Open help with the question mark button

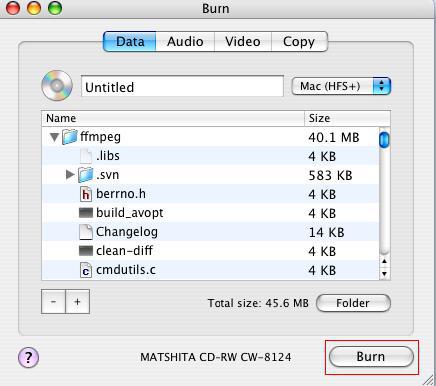tap(28, 357)
